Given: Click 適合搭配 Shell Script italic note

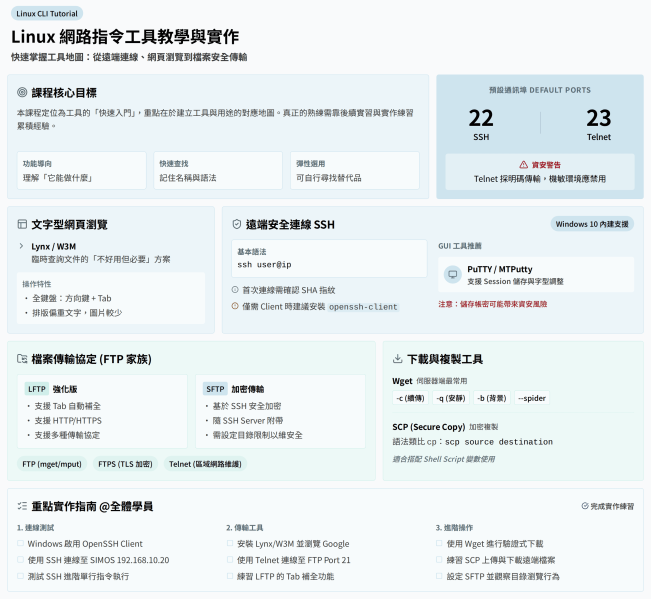Looking at the screenshot, I should tap(444, 459).
